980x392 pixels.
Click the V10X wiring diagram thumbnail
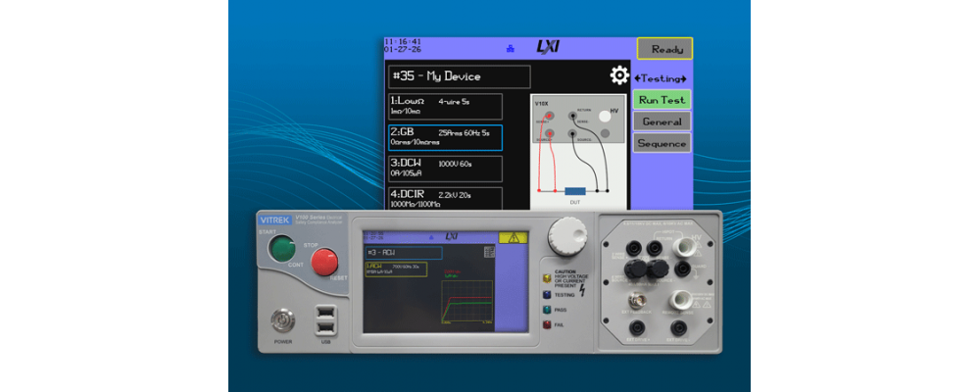pos(578,153)
